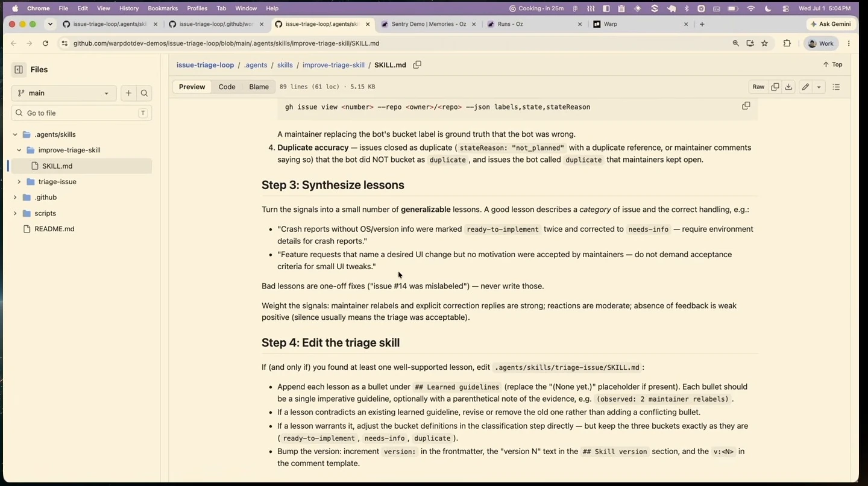Image resolution: width=868 pixels, height=486 pixels.
Task: View site information icon in address bar
Action: tap(64, 43)
